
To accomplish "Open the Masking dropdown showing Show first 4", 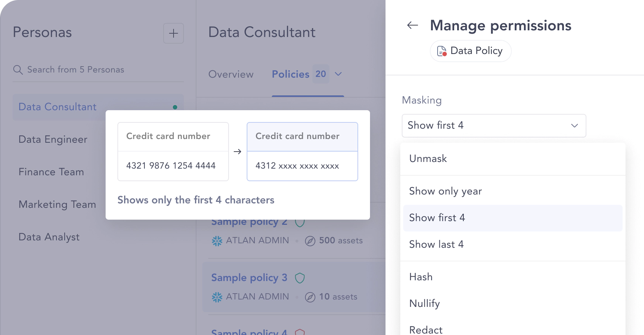I will click(494, 126).
